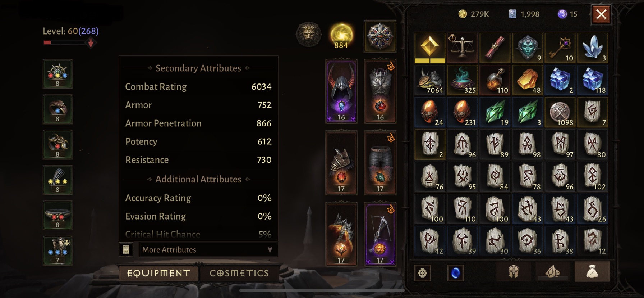Click the down arrow beside More Attributes
Screen dimensions: 644x298
tap(270, 249)
